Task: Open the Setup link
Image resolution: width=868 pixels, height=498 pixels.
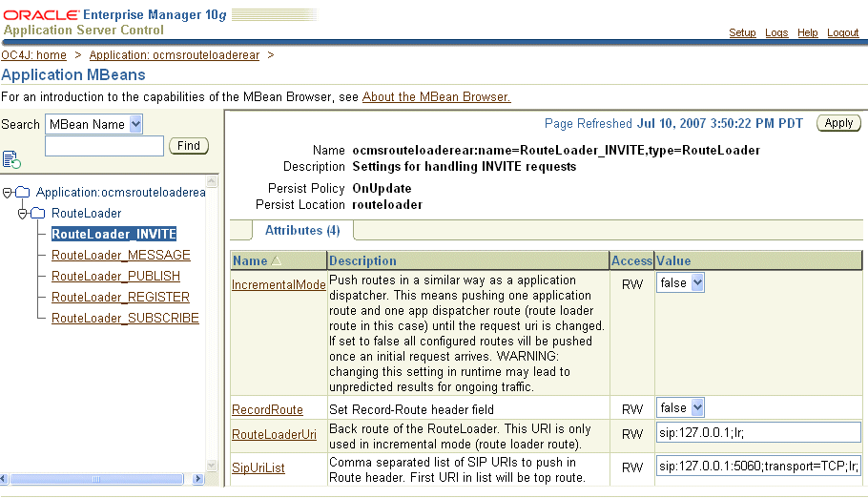Action: tap(742, 32)
